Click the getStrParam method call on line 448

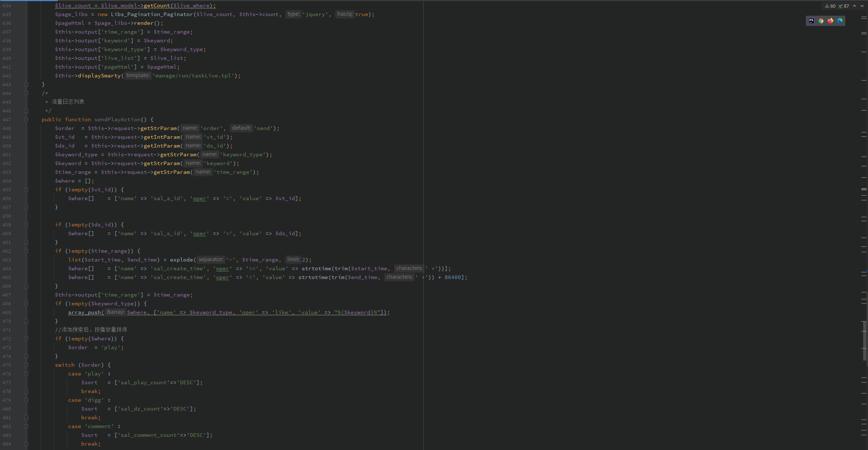(x=158, y=128)
